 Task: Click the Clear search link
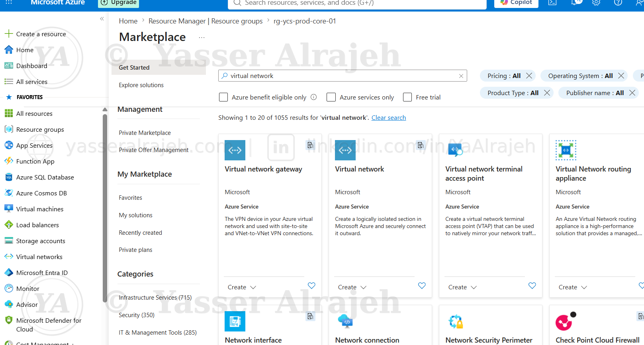point(389,118)
